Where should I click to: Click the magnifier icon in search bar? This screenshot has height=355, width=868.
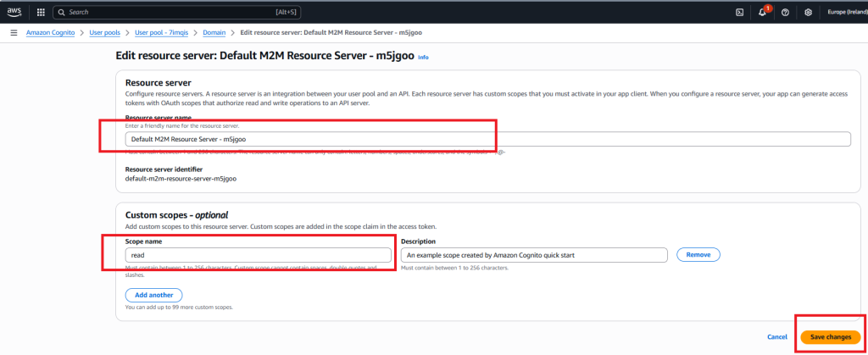tap(62, 13)
